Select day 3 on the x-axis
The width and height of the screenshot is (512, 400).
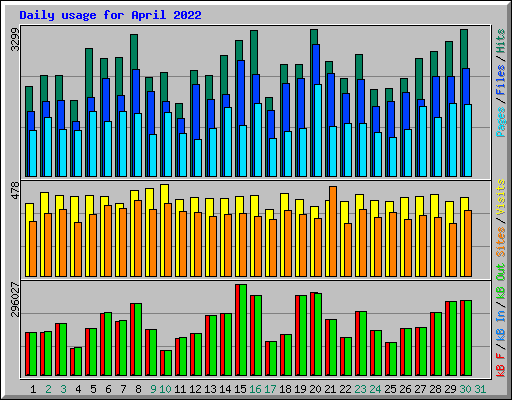(x=63, y=389)
